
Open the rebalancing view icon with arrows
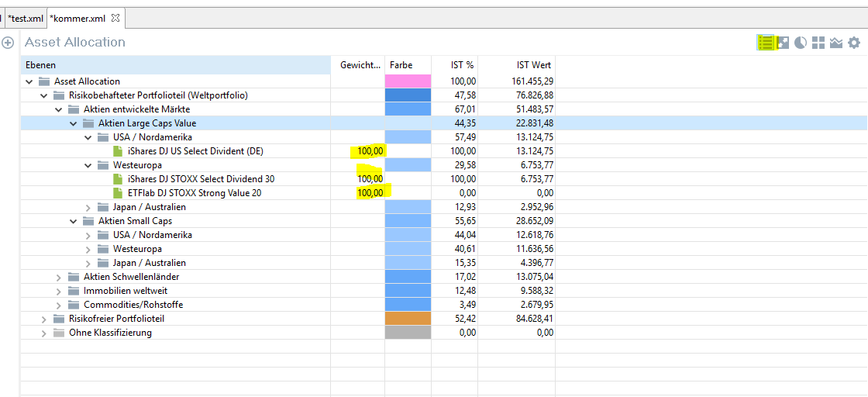point(784,43)
